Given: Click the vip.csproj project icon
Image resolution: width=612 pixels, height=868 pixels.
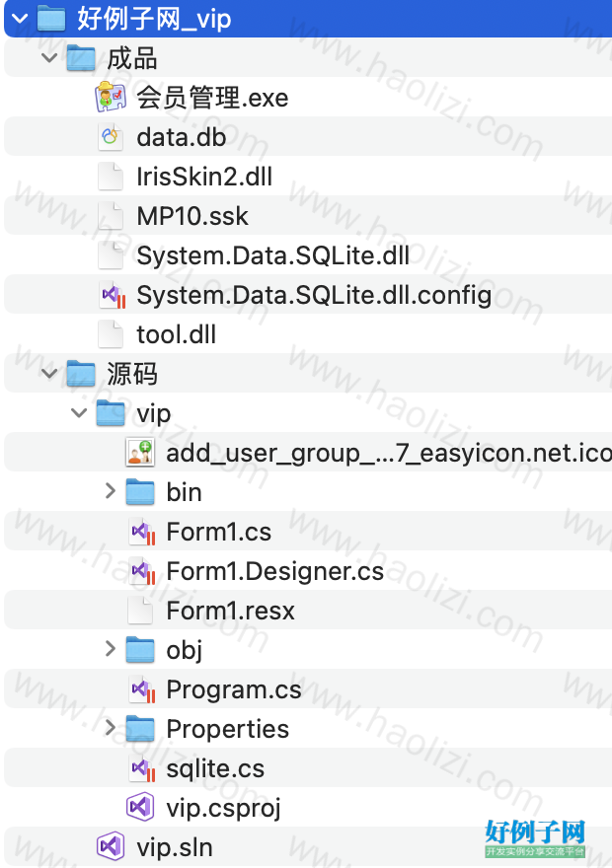Looking at the screenshot, I should pos(140,807).
